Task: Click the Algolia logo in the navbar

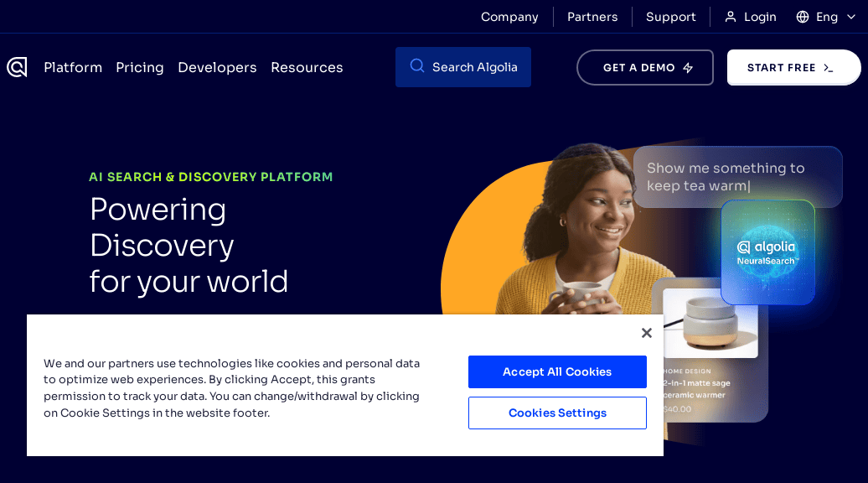Action: coord(17,67)
